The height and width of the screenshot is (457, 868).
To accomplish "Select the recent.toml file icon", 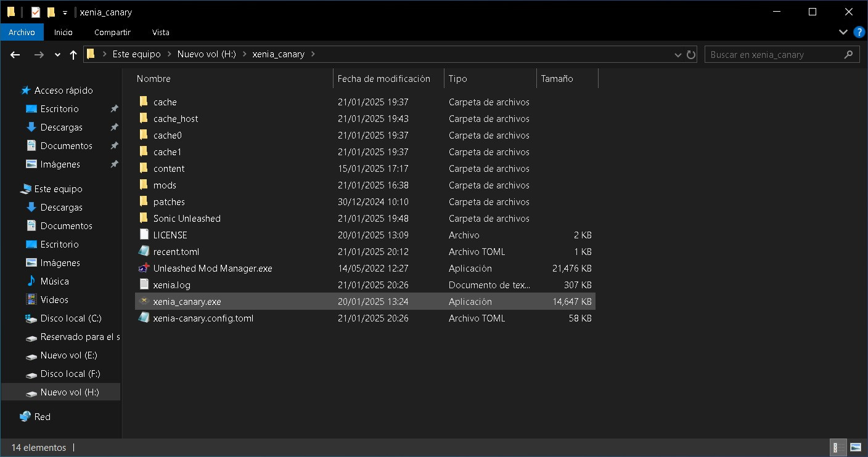I will 144,251.
